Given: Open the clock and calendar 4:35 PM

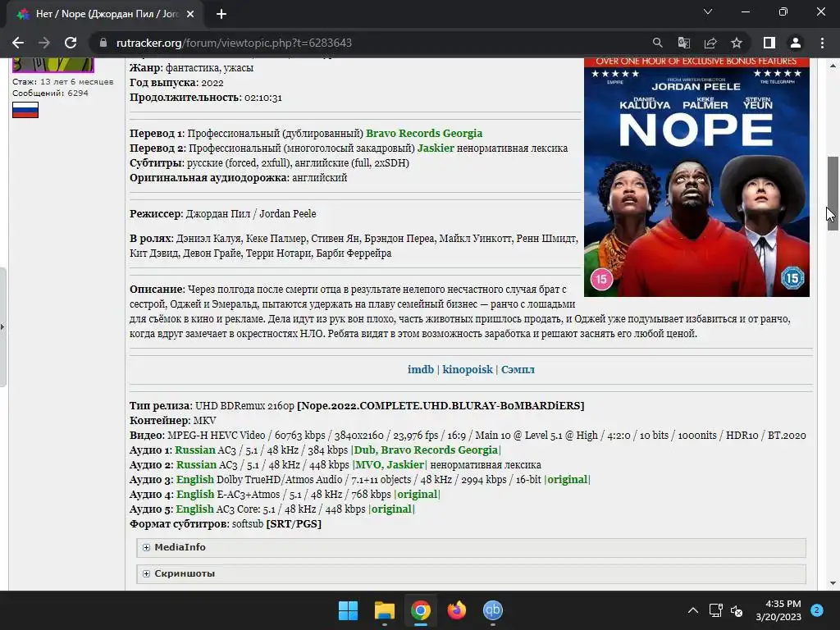Looking at the screenshot, I should click(x=778, y=610).
